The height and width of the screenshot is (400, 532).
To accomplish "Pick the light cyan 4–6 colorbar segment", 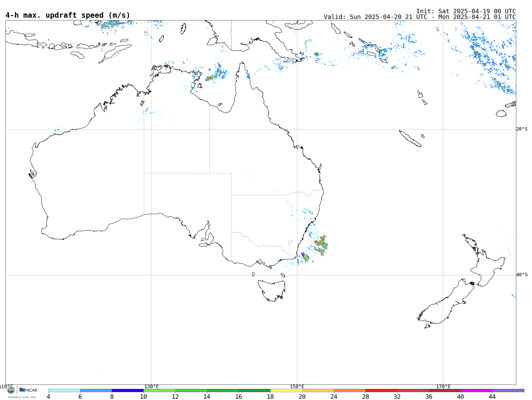I will click(64, 391).
